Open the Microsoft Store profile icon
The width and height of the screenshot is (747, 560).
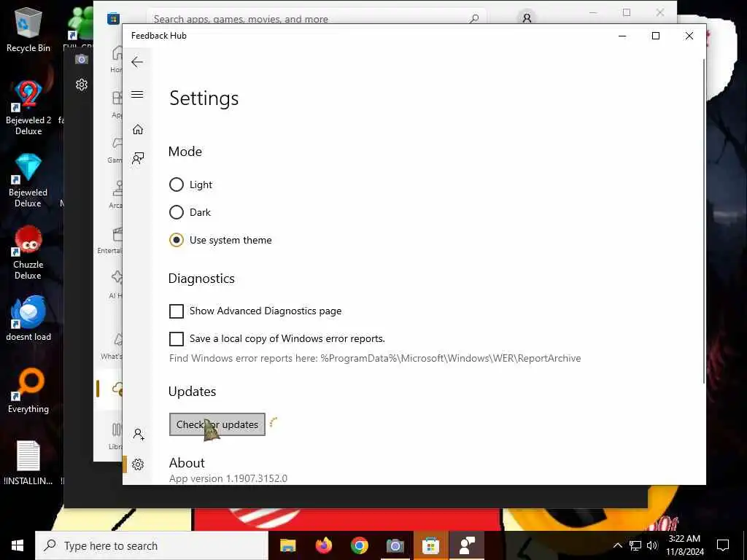pos(527,18)
